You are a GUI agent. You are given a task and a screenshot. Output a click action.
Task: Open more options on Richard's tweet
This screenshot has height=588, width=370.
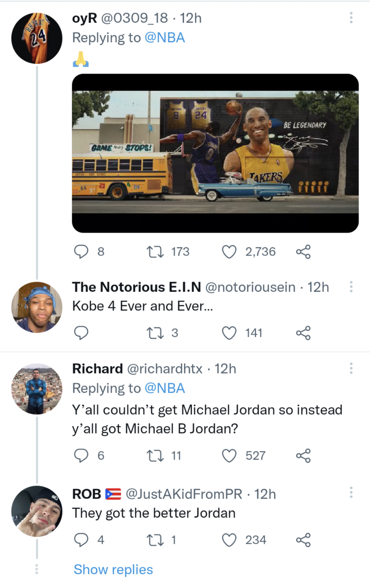[351, 368]
